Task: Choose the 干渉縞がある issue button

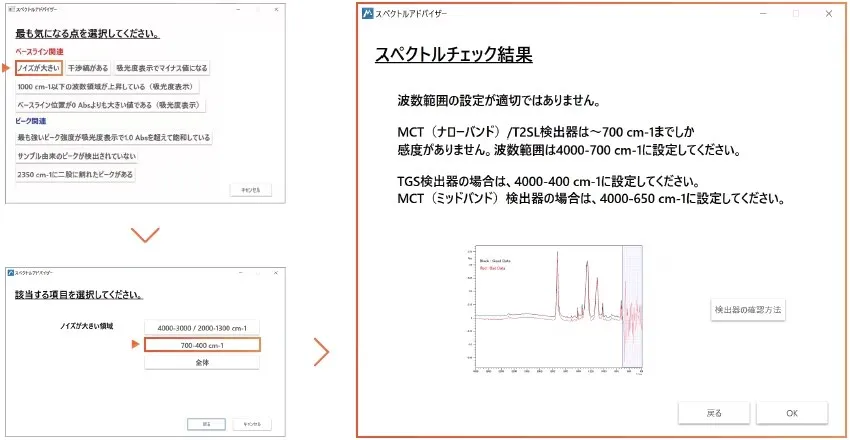Action: [x=87, y=68]
